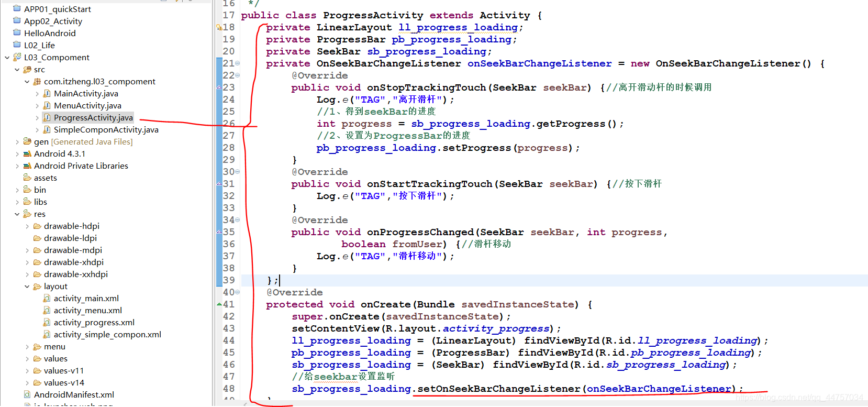
Task: Expand the drawable-xhdpi folder
Action: coord(27,262)
